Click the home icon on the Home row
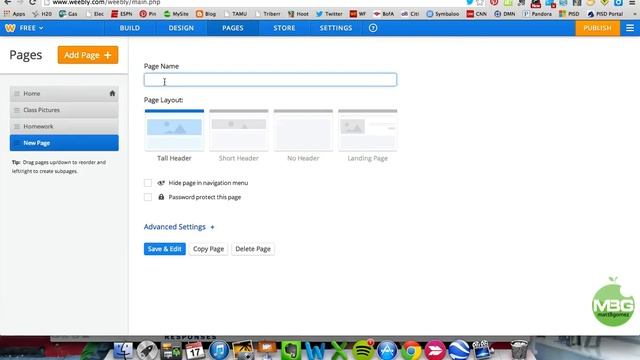The width and height of the screenshot is (640, 360). pos(112,93)
